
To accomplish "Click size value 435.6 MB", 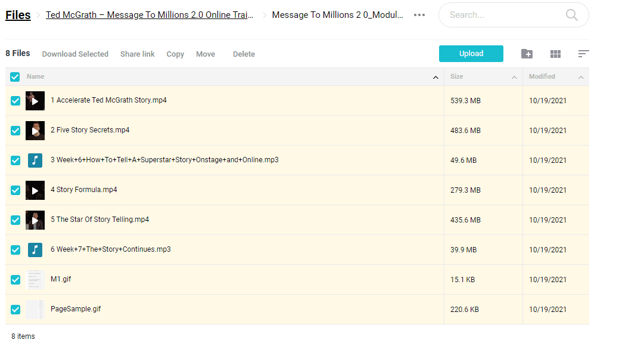I will click(465, 220).
